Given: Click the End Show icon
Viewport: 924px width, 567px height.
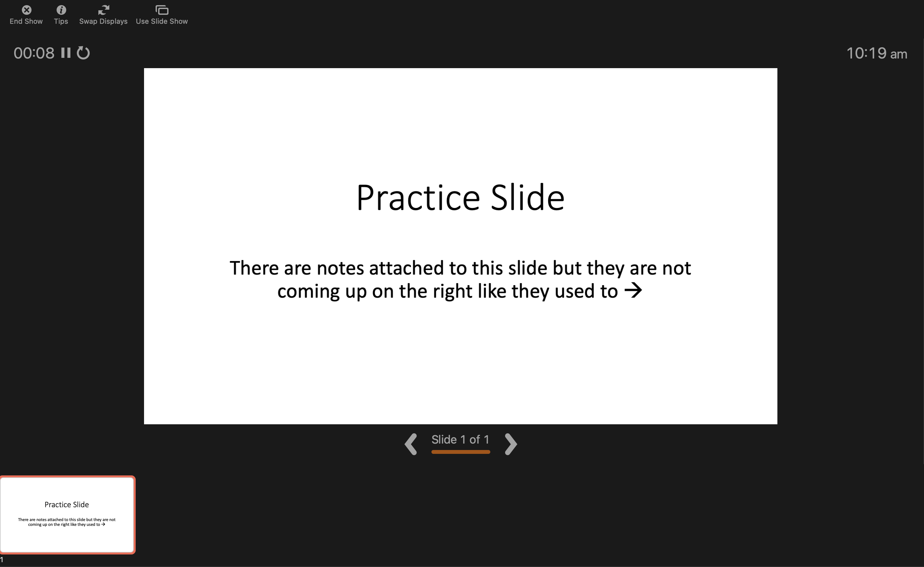Looking at the screenshot, I should (26, 10).
